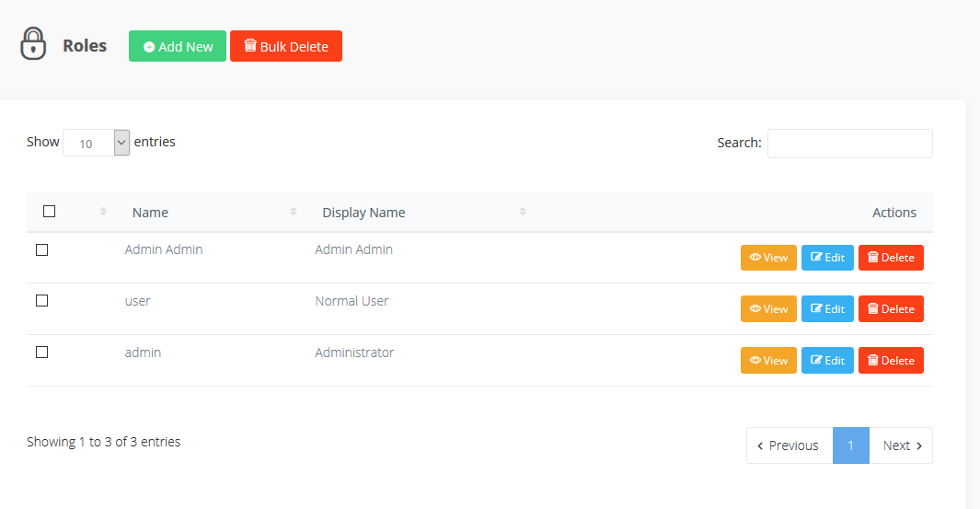980x509 pixels.
Task: Sort by the Name column
Action: point(150,213)
